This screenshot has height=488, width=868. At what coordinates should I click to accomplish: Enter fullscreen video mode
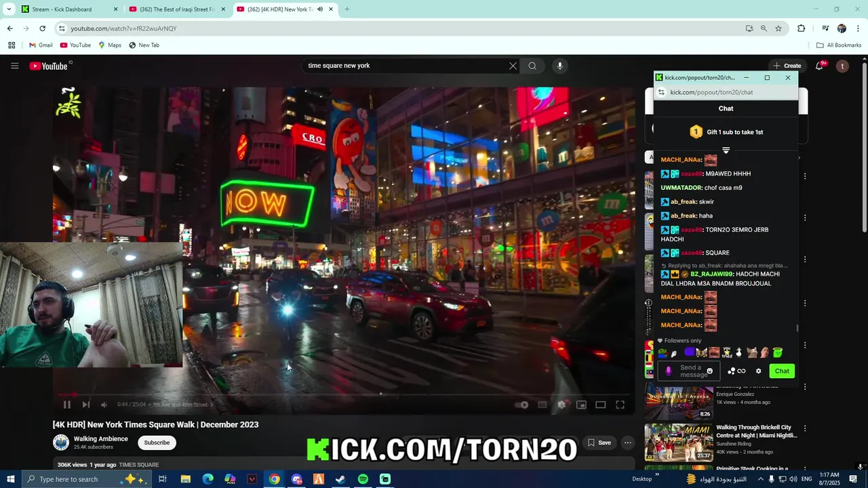click(x=620, y=405)
